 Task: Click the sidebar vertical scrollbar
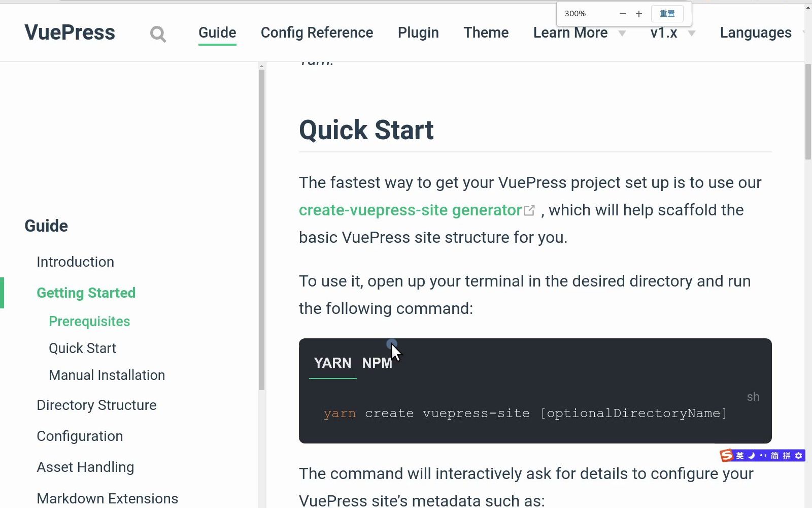pos(261,230)
